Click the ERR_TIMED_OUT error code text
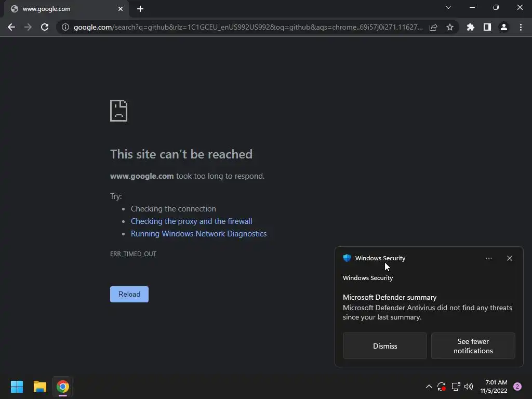Image resolution: width=532 pixels, height=399 pixels. click(x=133, y=254)
